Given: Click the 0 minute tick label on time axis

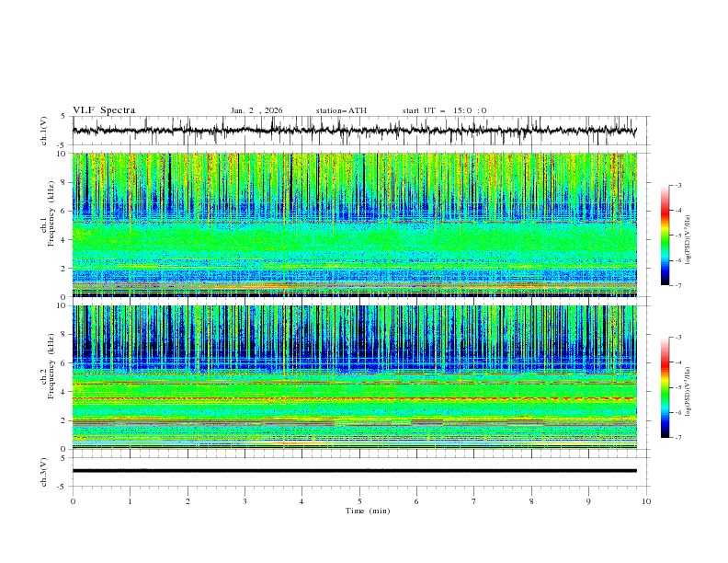Looking at the screenshot, I should pos(73,501).
